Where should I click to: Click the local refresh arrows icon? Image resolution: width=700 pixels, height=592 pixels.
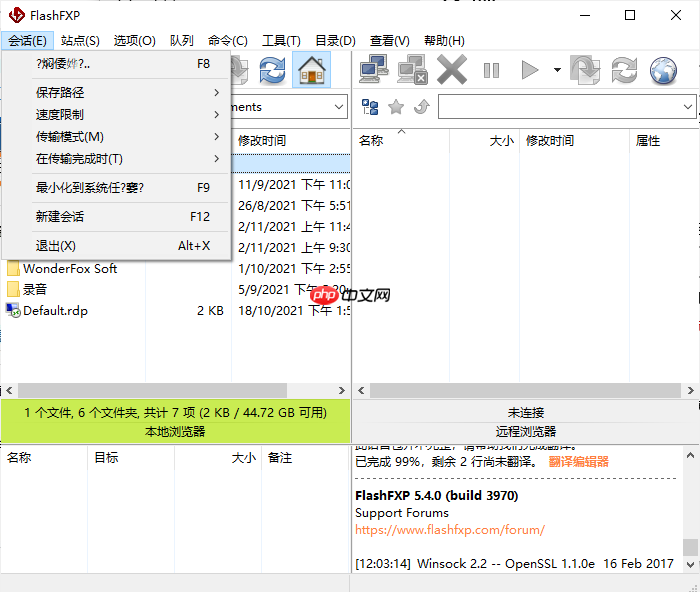click(272, 70)
